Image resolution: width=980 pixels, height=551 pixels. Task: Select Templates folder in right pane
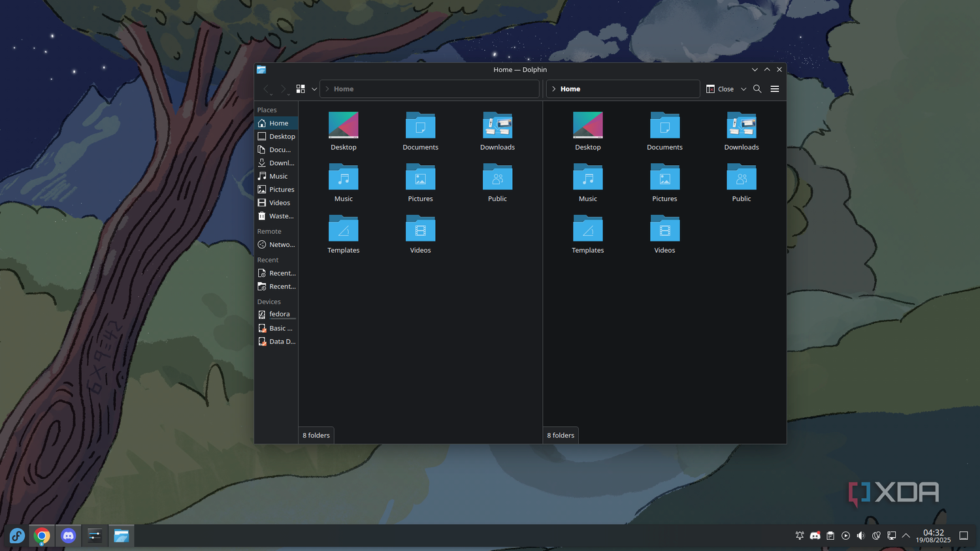point(588,234)
